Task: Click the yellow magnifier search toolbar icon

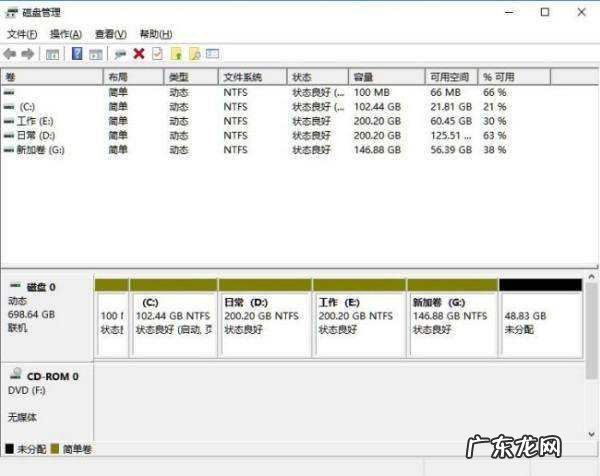Action: click(x=195, y=54)
